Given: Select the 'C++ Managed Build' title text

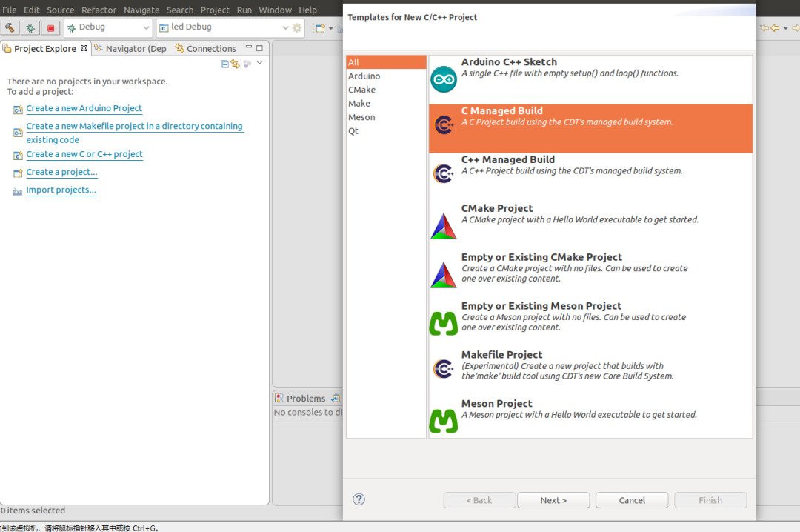Looking at the screenshot, I should click(507, 160).
